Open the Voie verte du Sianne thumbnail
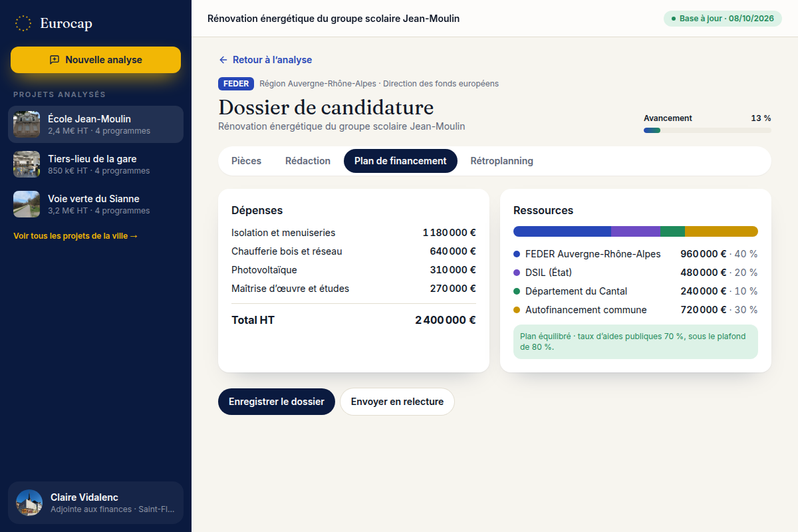Viewport: 798px width, 532px height. (27, 204)
